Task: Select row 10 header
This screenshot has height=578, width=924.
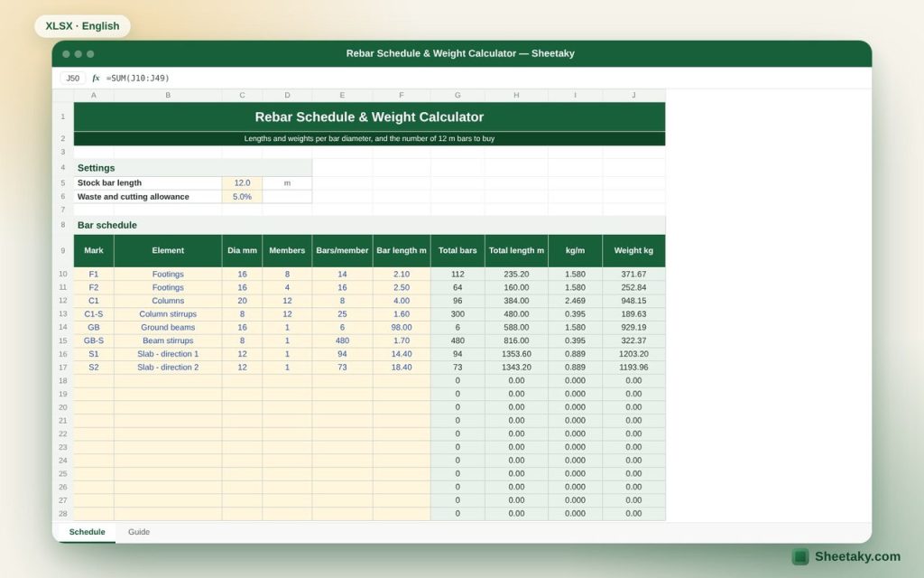Action: pos(63,275)
